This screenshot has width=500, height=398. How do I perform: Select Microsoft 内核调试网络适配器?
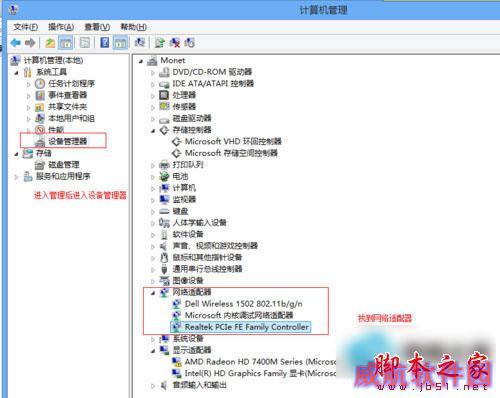click(239, 315)
